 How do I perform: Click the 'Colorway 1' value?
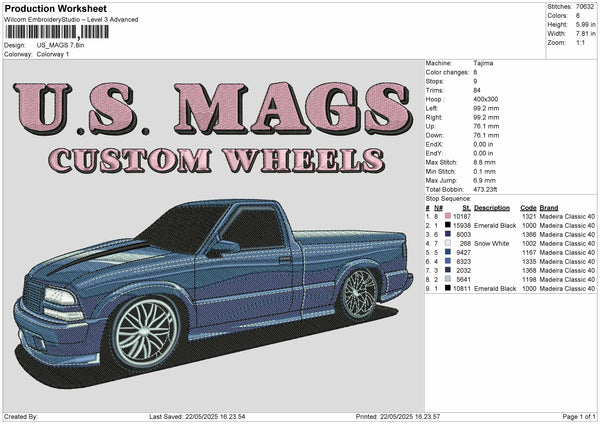53,54
